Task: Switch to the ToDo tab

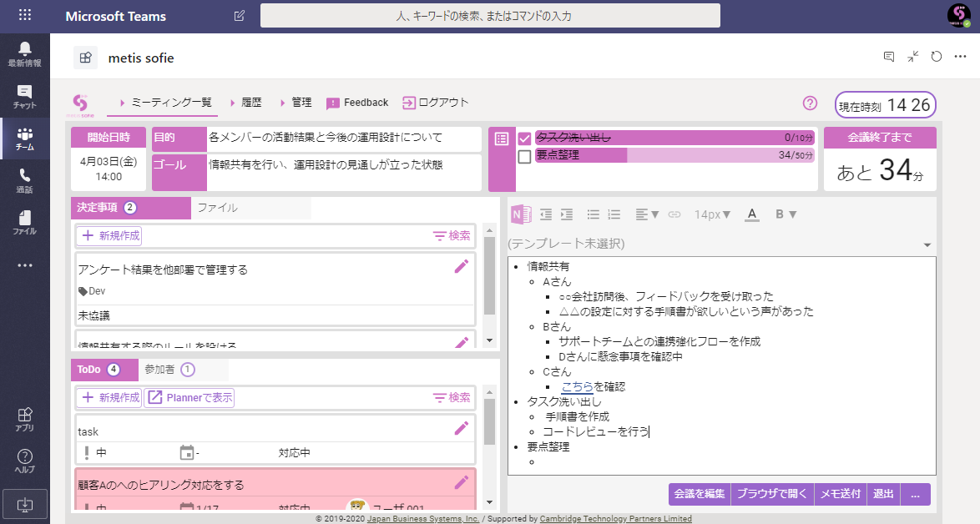Action: pos(104,370)
